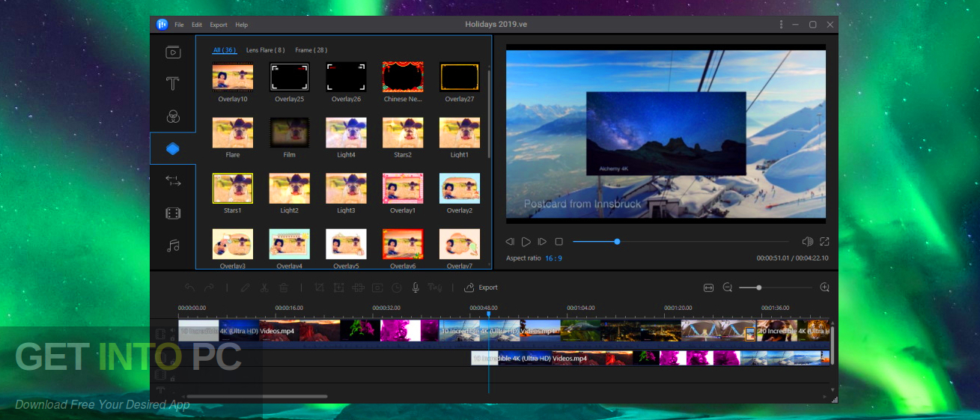The height and width of the screenshot is (420, 980).
Task: Click the preview playback progress slider
Action: [681, 242]
